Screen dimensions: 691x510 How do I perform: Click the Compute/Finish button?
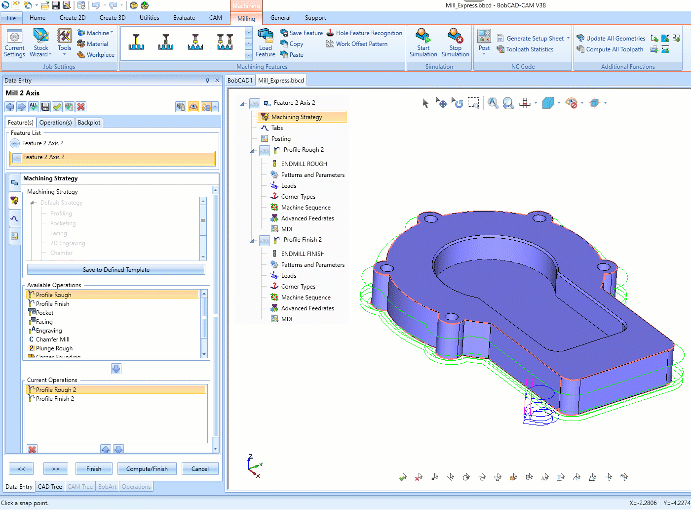tap(147, 468)
